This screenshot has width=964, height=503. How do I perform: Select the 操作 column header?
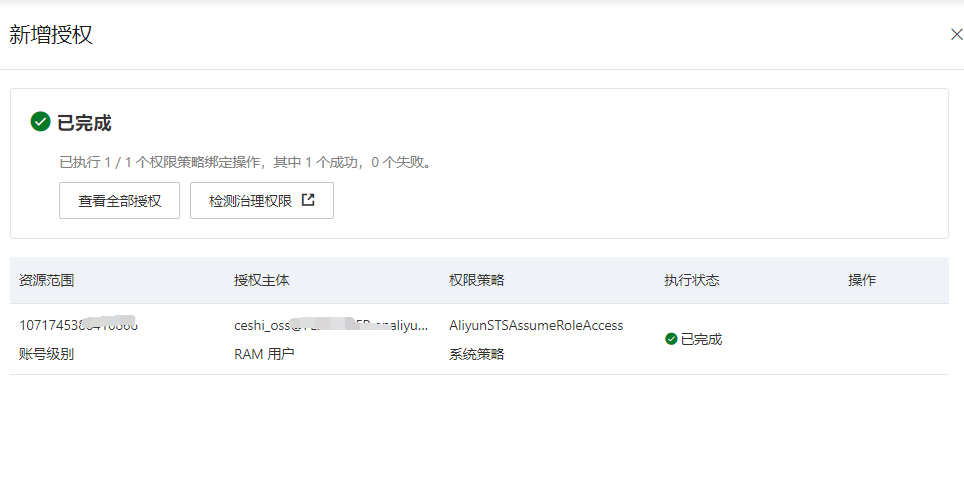pyautogui.click(x=862, y=280)
